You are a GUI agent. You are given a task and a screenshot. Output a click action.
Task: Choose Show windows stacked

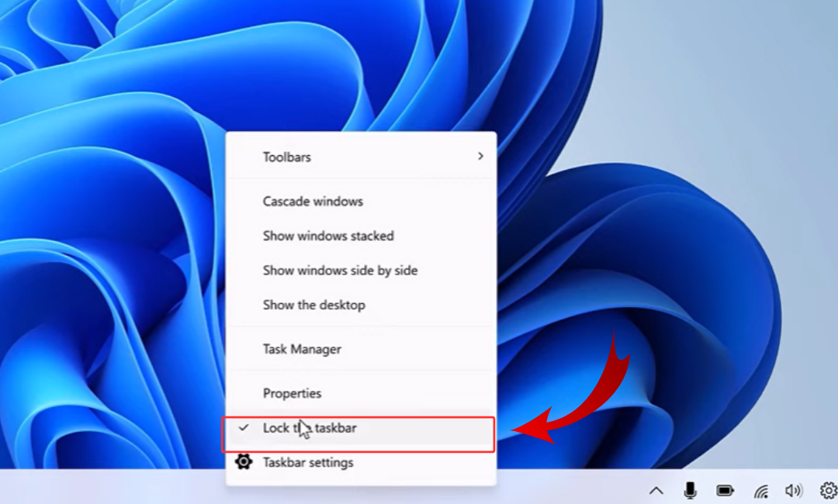pos(327,236)
